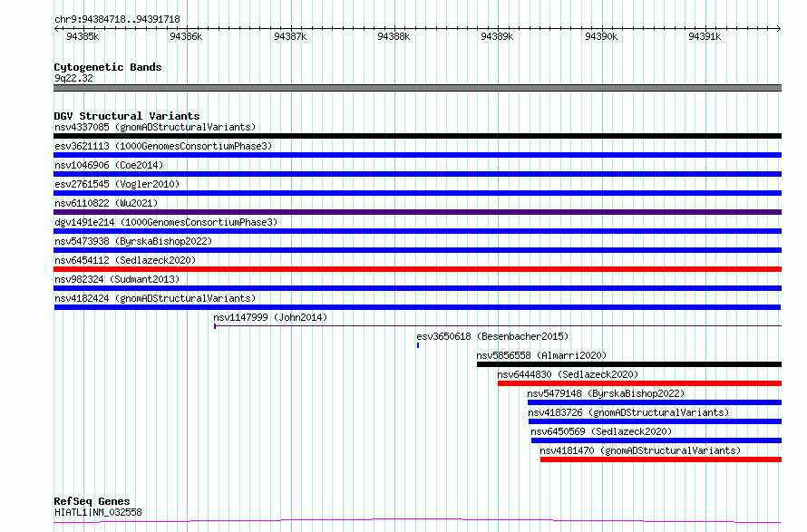Open nsv4181470 gnomADStructuralVariants label
This screenshot has width=807, height=532.
click(x=640, y=450)
